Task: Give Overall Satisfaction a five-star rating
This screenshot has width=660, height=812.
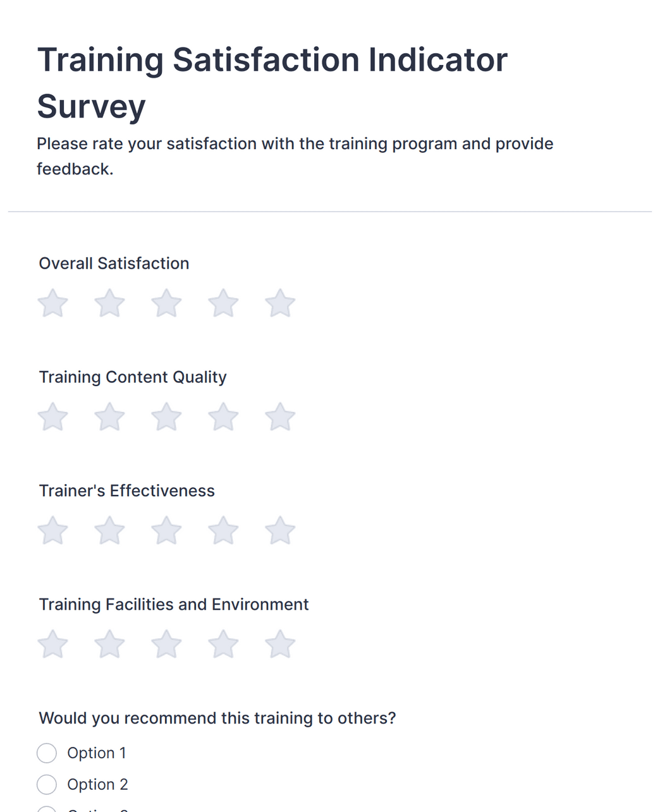Action: pyautogui.click(x=279, y=303)
